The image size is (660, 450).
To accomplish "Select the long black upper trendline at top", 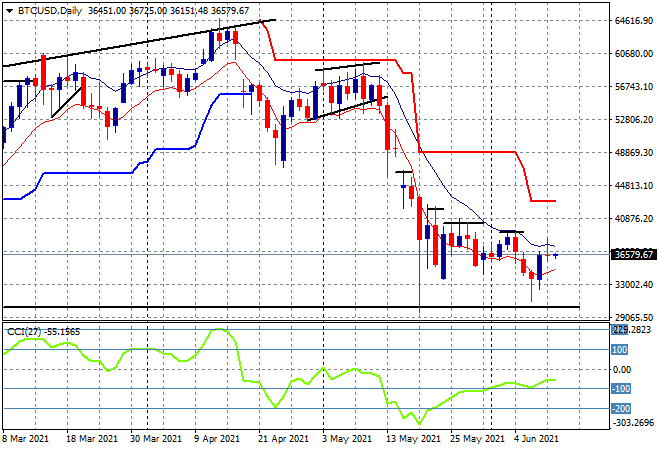I will pos(139,43).
